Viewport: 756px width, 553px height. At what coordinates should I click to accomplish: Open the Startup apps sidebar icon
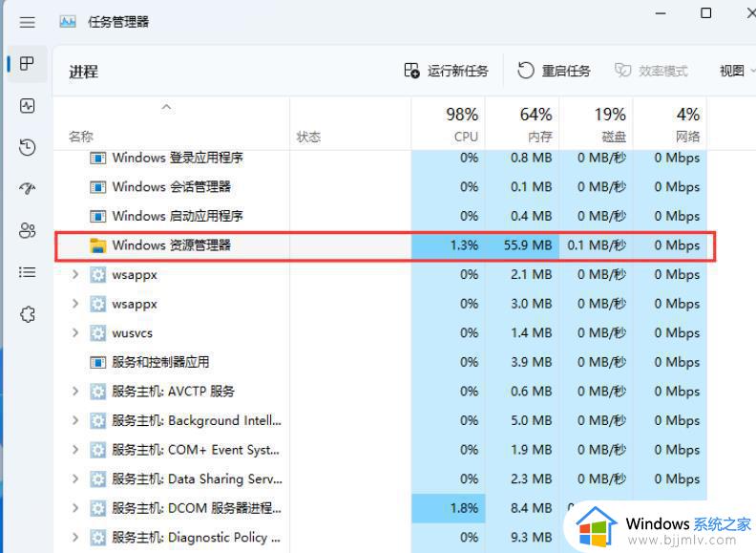point(27,188)
